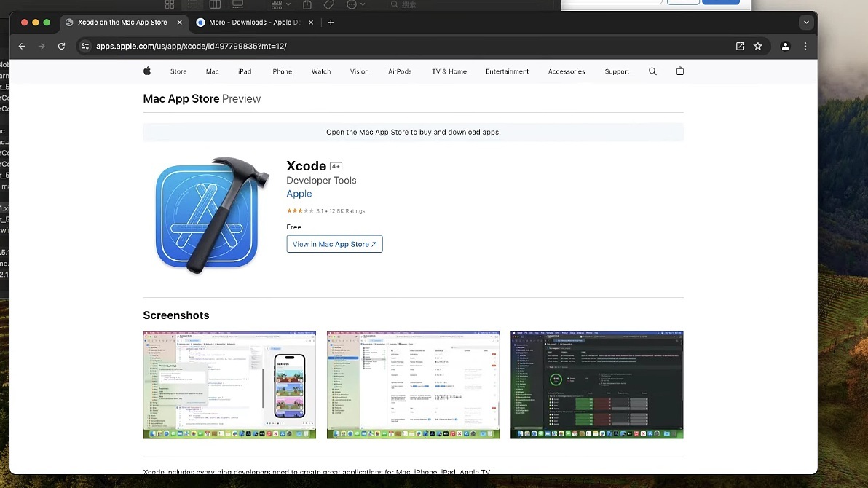Click View in Mac App Store button

[x=334, y=244]
